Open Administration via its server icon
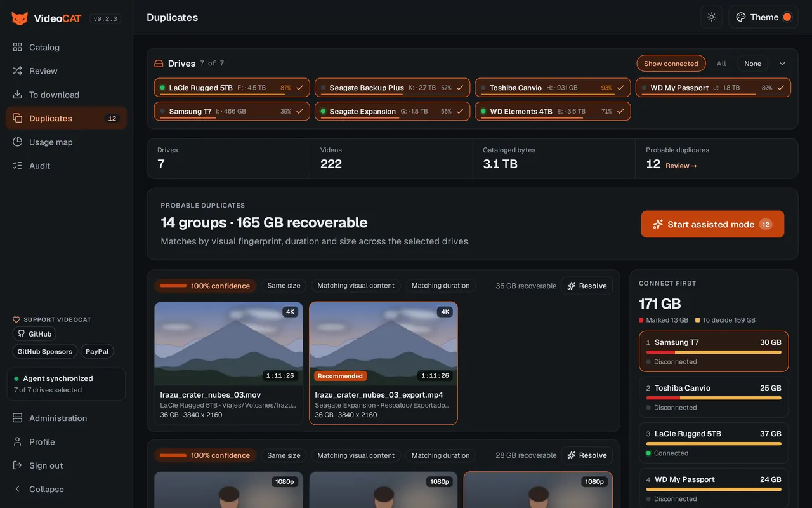812x508 pixels. (x=17, y=418)
